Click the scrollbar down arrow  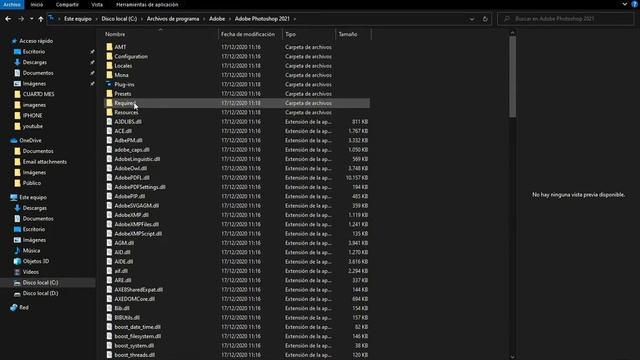click(513, 356)
